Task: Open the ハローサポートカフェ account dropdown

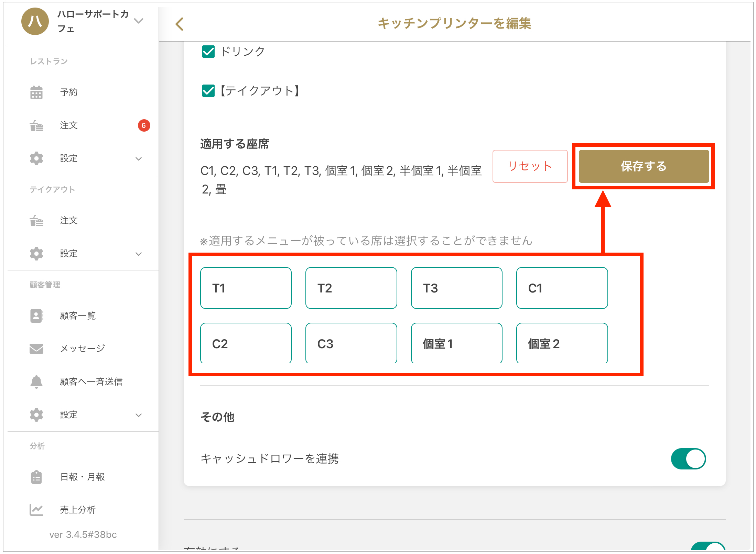Action: [x=139, y=21]
